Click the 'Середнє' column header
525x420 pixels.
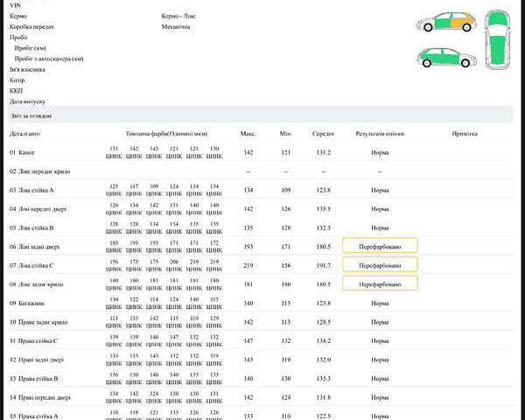pos(324,134)
